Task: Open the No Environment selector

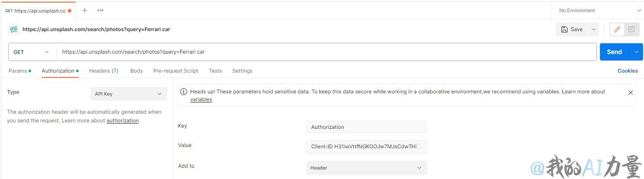Action: [597, 10]
